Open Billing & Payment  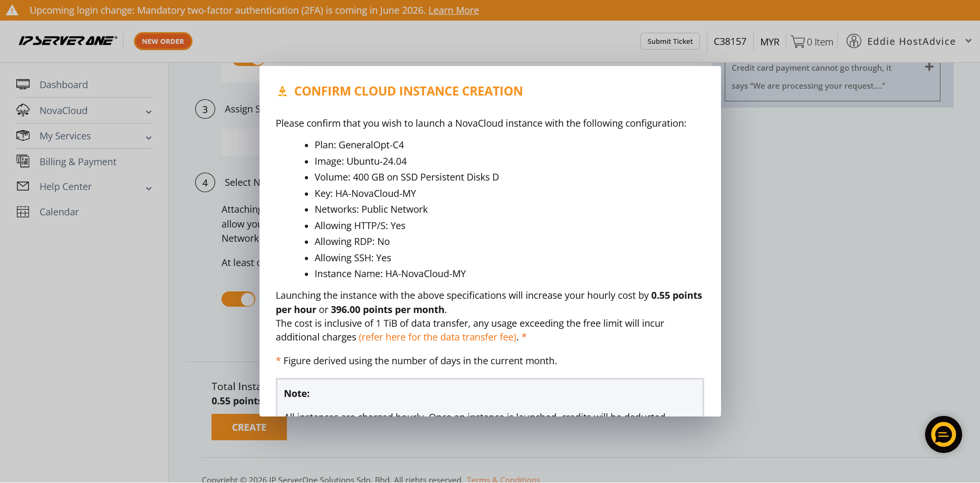(78, 162)
